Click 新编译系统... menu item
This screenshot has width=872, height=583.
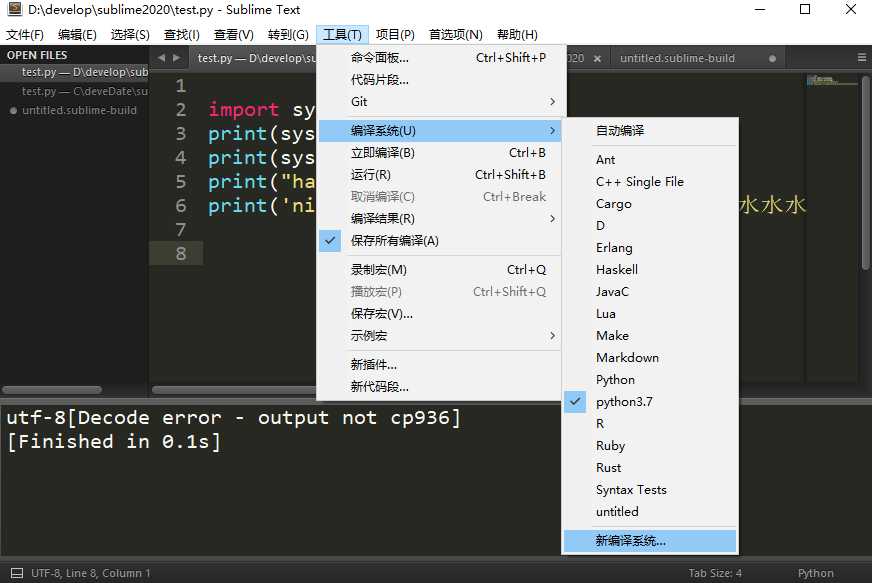pos(650,541)
